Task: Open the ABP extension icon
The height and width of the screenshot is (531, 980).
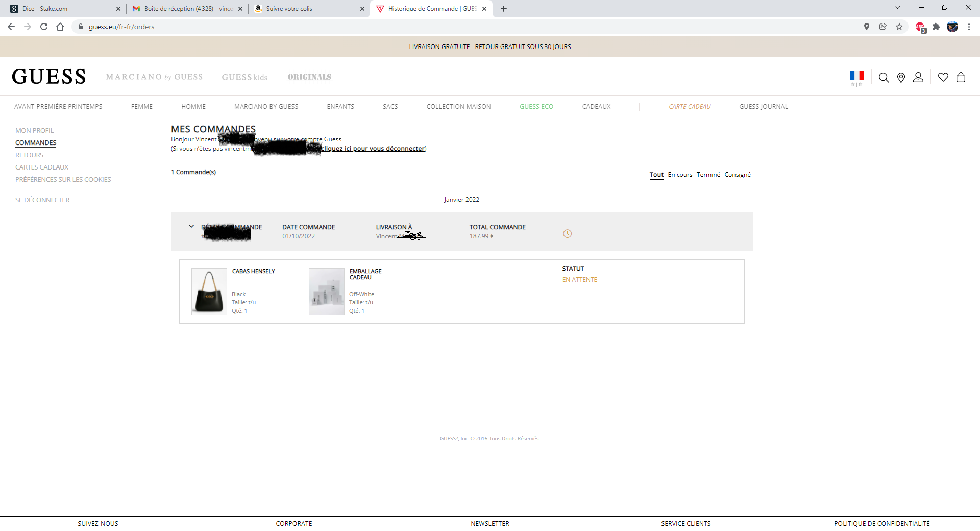Action: click(920, 27)
